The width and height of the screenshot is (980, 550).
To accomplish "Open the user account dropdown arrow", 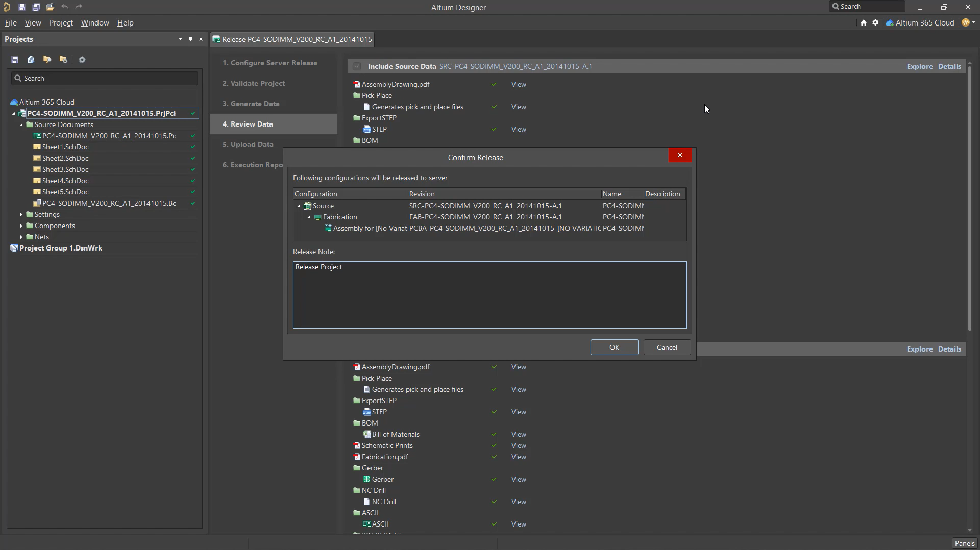I will [974, 23].
